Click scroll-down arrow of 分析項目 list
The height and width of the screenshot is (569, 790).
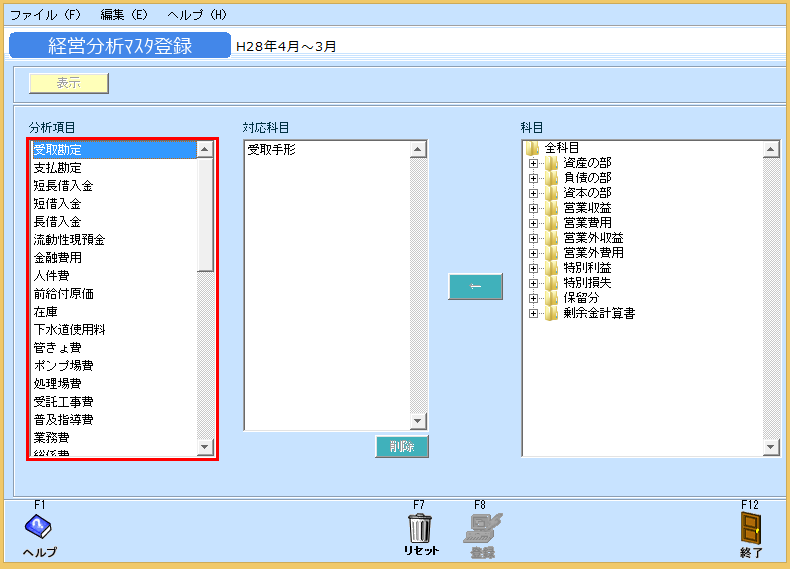205,447
